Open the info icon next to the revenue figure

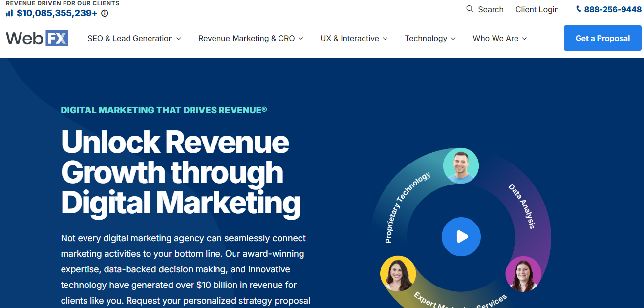click(104, 14)
